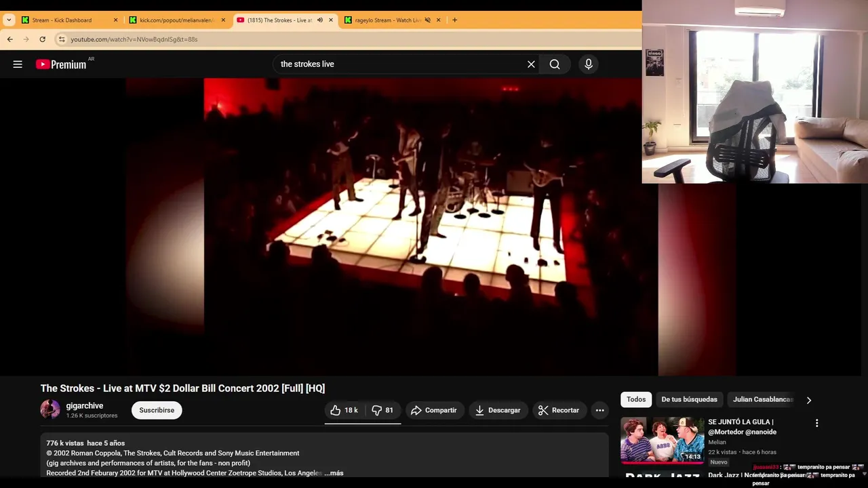Open more actions three-dot menu

599,410
